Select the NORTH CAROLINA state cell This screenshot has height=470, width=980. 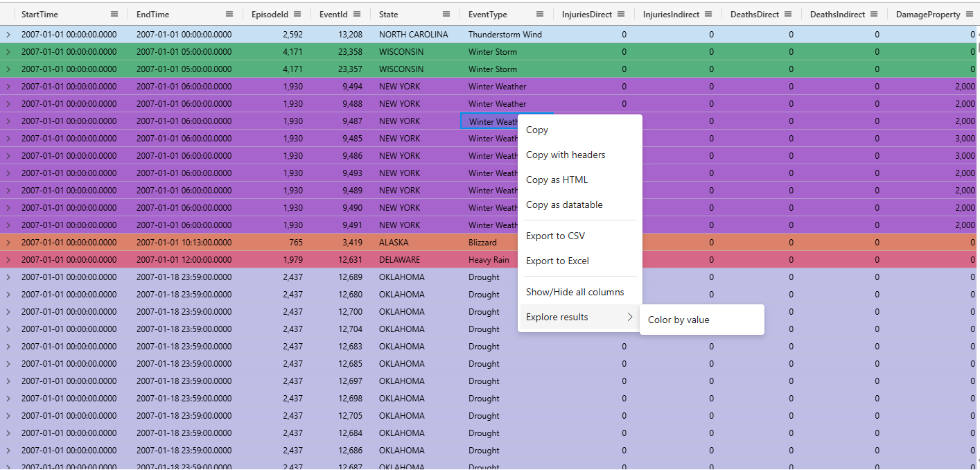click(x=415, y=35)
